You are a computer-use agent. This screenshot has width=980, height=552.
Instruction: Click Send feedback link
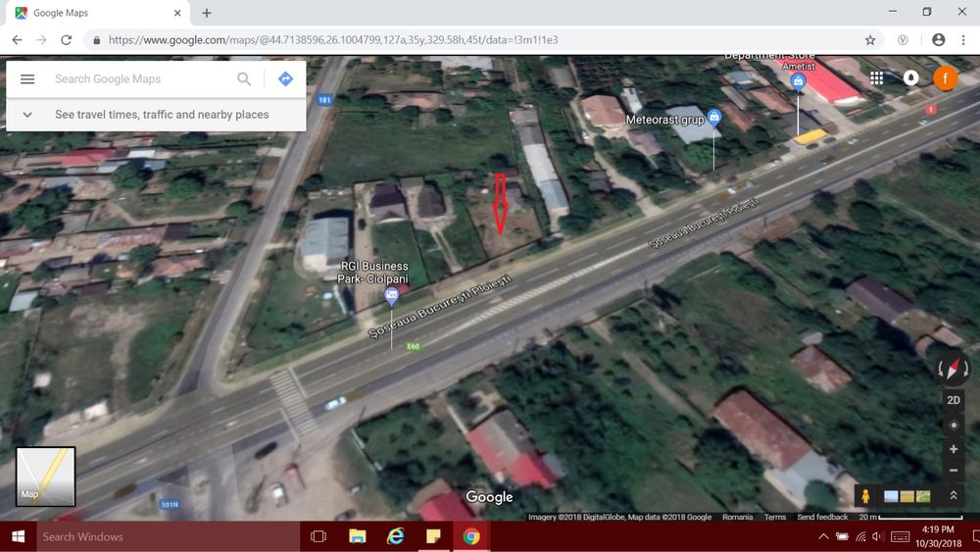pyautogui.click(x=822, y=517)
